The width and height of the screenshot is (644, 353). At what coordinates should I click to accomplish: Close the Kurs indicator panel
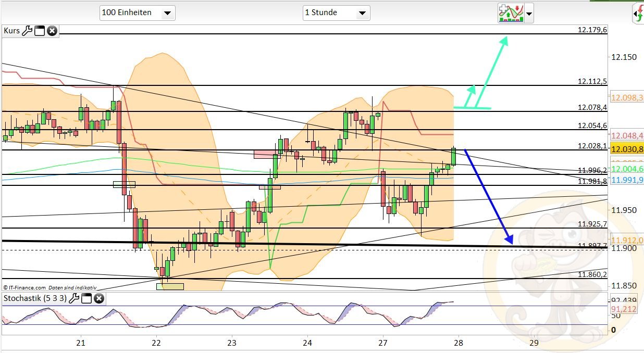(x=52, y=31)
